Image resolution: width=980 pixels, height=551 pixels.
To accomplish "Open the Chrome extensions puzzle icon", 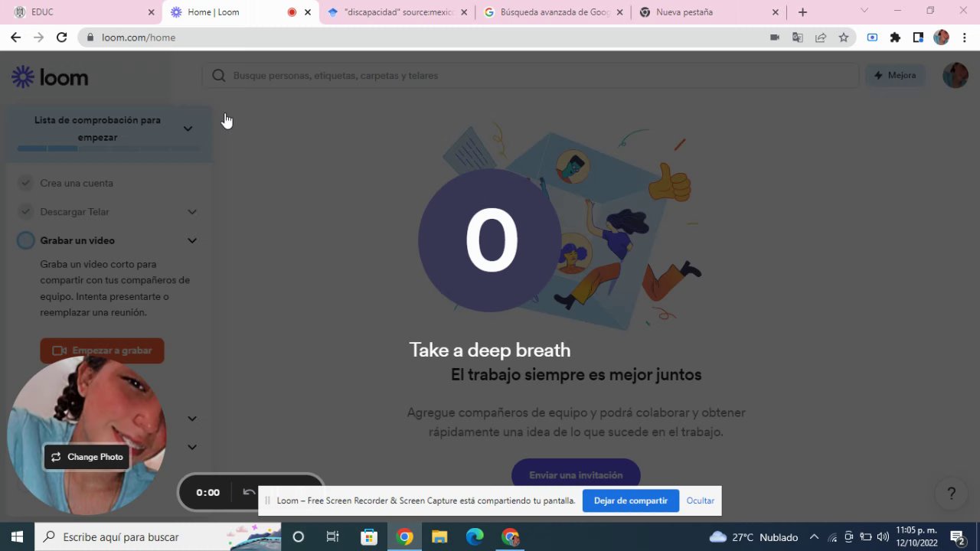I will pyautogui.click(x=895, y=37).
